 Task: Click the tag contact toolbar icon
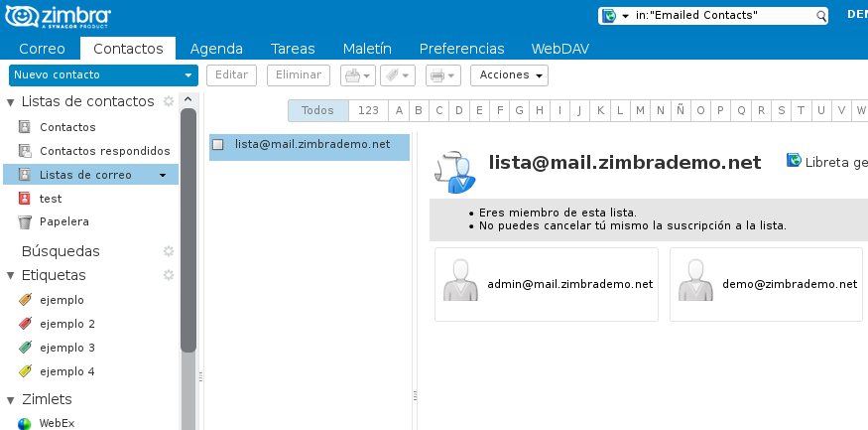pyautogui.click(x=392, y=75)
